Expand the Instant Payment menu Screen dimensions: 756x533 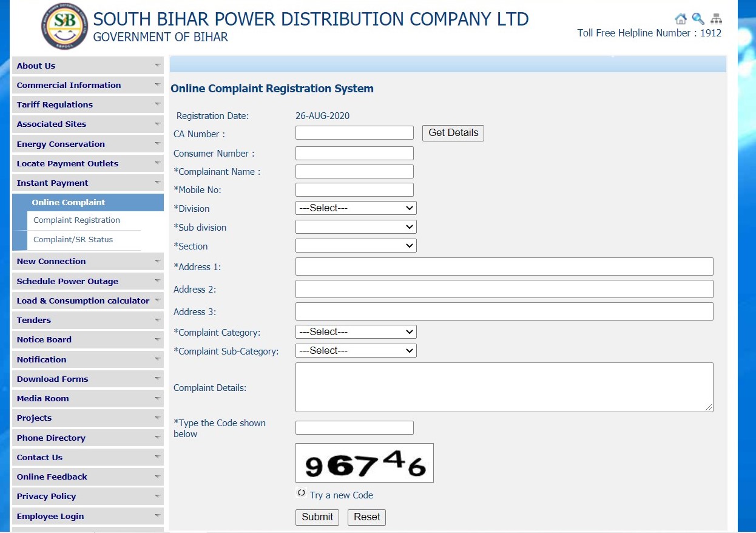click(x=88, y=183)
